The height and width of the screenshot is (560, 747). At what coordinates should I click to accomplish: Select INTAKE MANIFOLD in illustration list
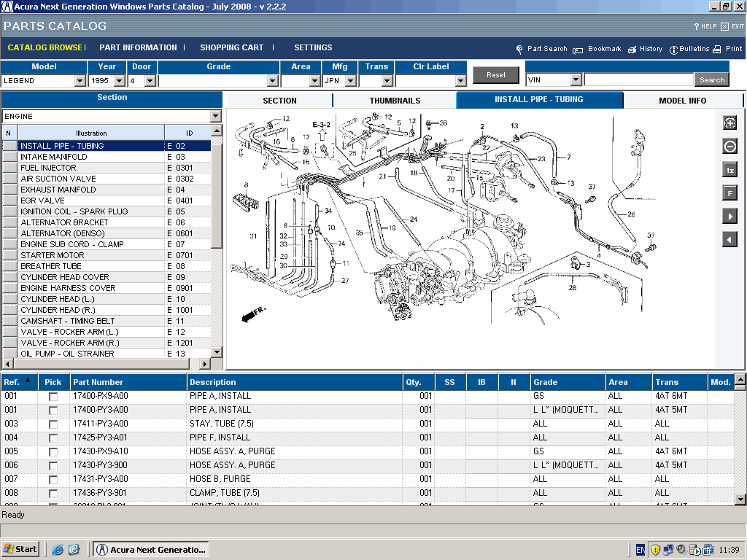tap(54, 157)
